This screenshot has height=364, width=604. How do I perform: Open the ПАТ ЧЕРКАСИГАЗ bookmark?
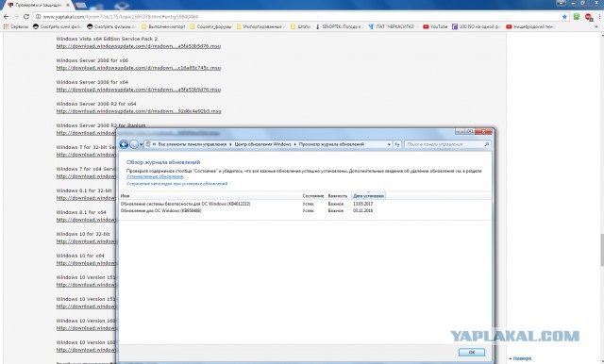point(392,26)
